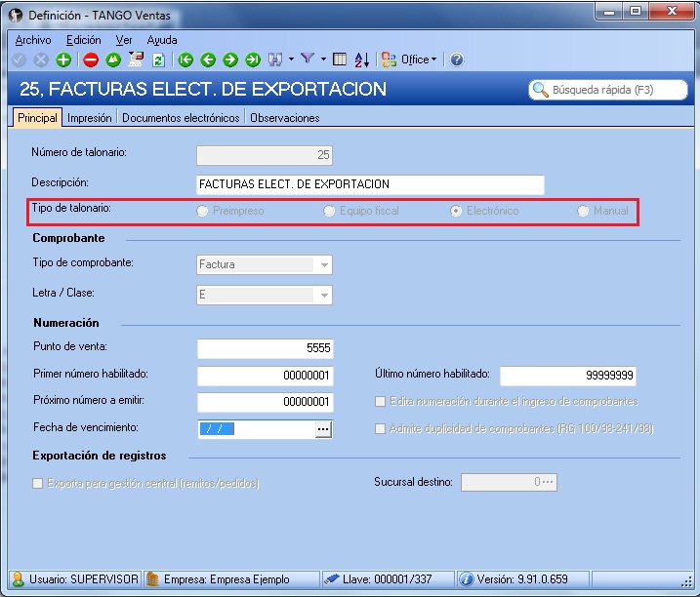Minimize the Definición window
700x597 pixels.
point(609,12)
